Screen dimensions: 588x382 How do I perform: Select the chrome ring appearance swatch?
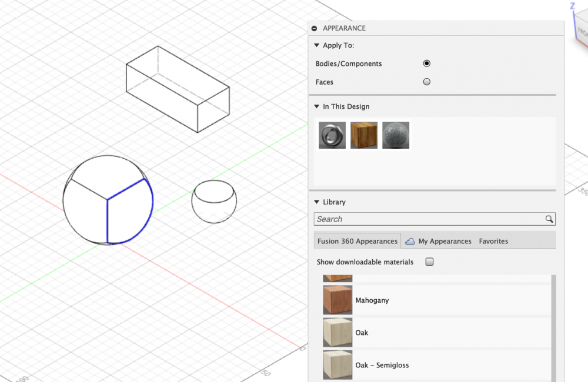(332, 135)
